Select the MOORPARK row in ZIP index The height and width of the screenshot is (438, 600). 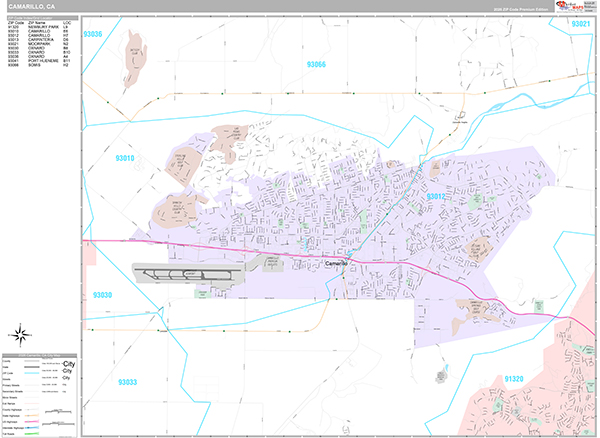[30, 41]
